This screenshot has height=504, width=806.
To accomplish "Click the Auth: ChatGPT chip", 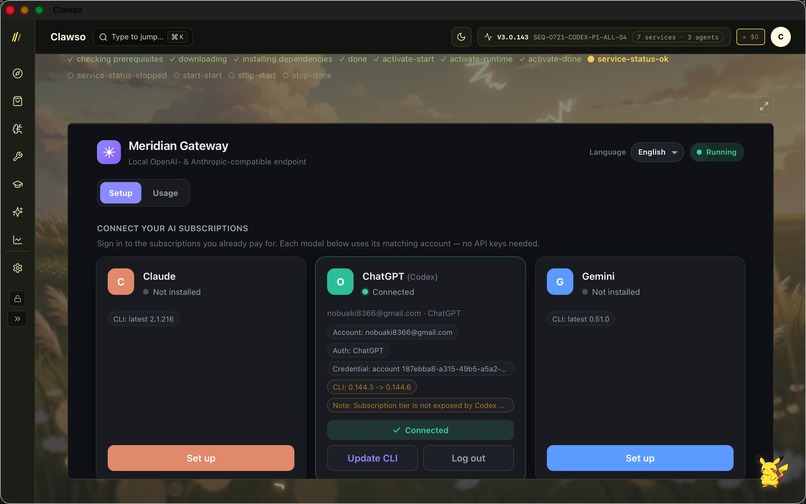I will point(358,351).
